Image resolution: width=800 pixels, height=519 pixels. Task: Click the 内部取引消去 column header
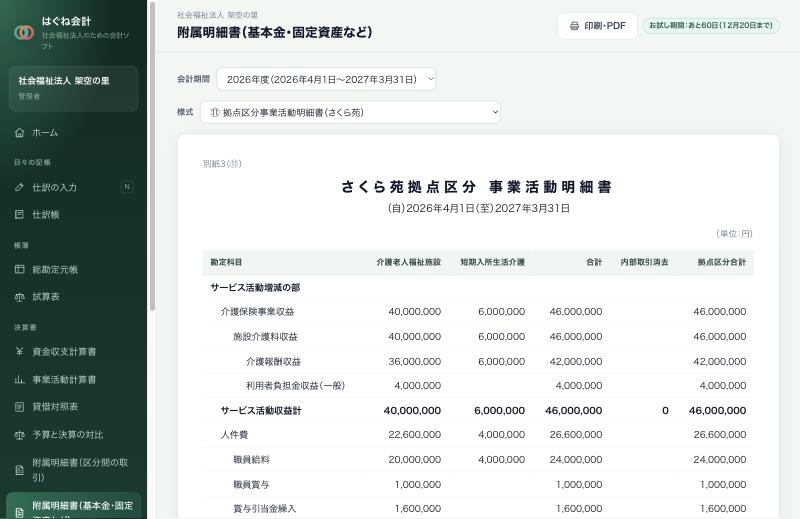[644, 262]
